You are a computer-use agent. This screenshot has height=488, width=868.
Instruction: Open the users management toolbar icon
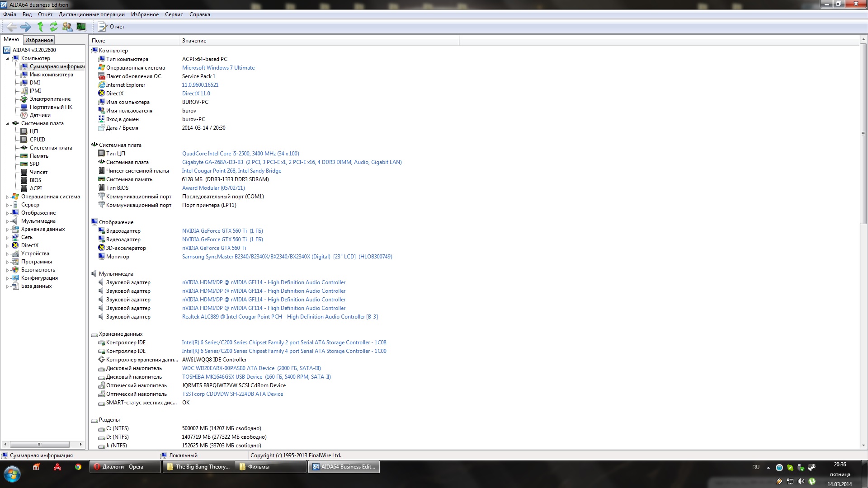tap(67, 27)
